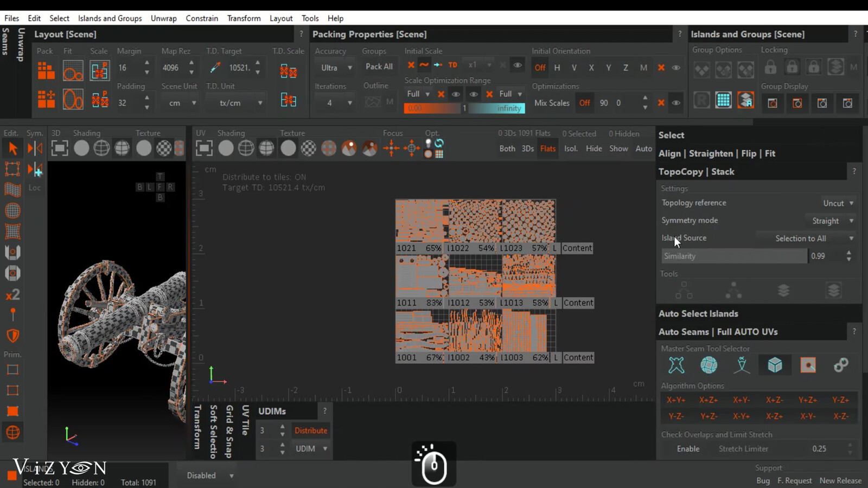Viewport: 868px width, 488px height.
Task: Click the x2 tool icon in left toolbar
Action: click(12, 294)
